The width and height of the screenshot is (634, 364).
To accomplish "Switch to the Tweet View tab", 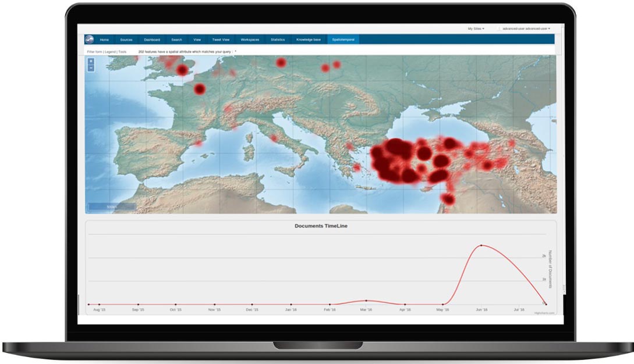I will coord(221,40).
